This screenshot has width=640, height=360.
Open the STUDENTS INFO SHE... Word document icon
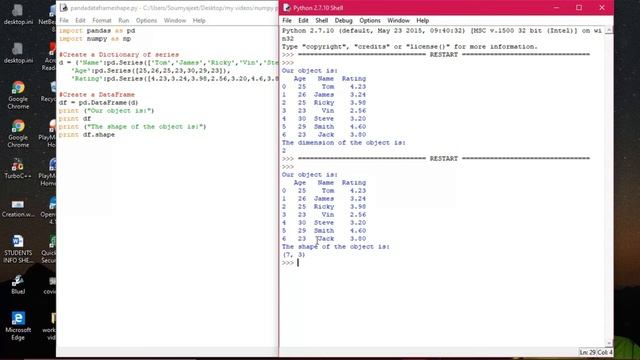coord(18,249)
